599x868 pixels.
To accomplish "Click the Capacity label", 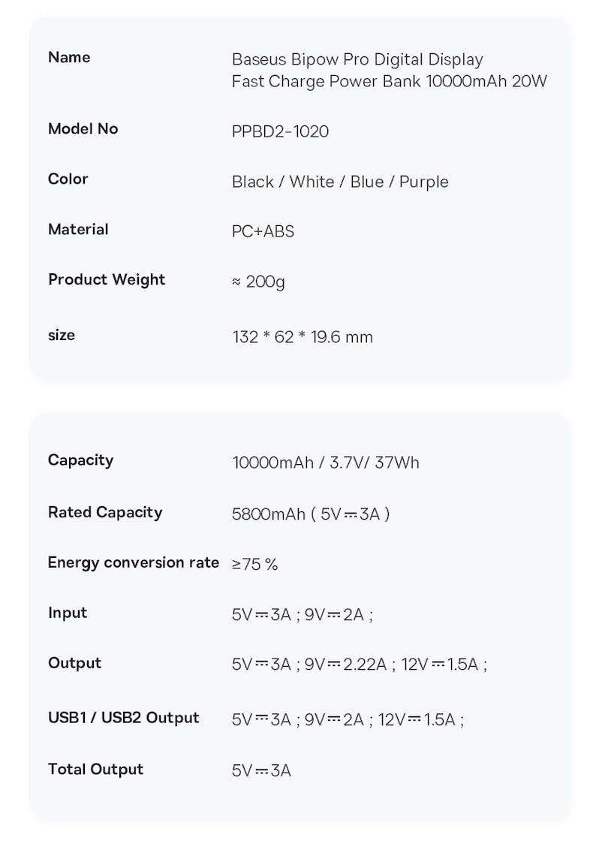I will 81,460.
